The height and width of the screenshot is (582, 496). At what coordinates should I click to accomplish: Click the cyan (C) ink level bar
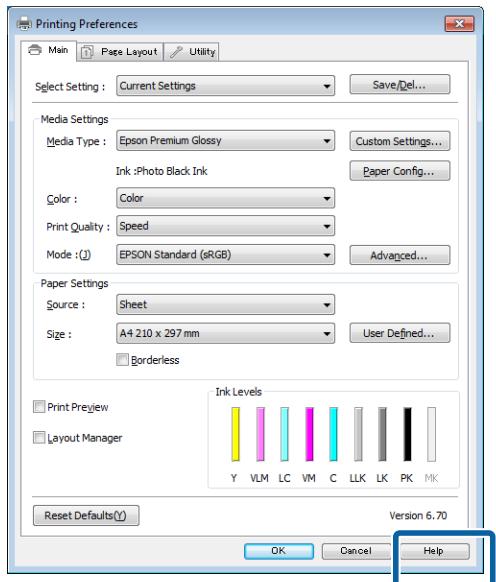[x=333, y=434]
